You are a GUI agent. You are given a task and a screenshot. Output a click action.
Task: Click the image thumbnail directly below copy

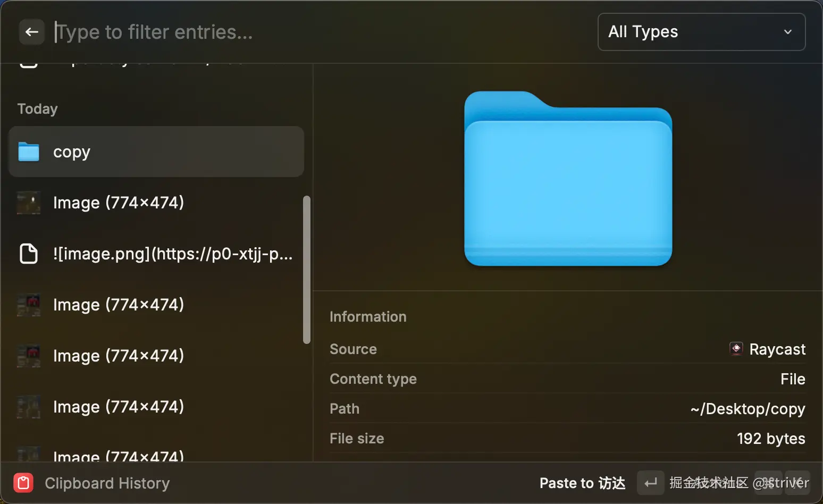pyautogui.click(x=29, y=203)
